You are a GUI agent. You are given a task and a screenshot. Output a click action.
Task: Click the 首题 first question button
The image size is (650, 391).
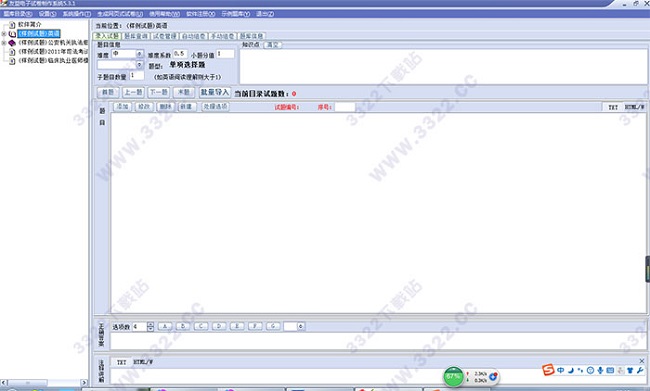[108, 92]
